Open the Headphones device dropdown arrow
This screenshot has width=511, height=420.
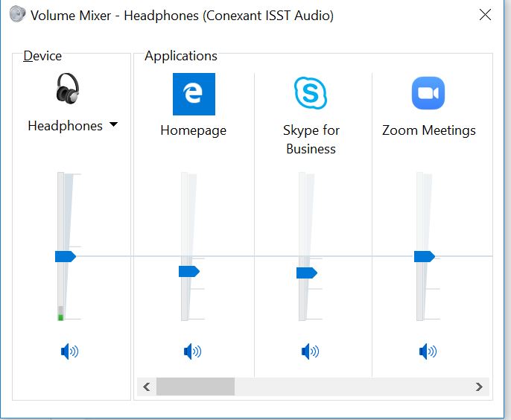click(x=113, y=124)
